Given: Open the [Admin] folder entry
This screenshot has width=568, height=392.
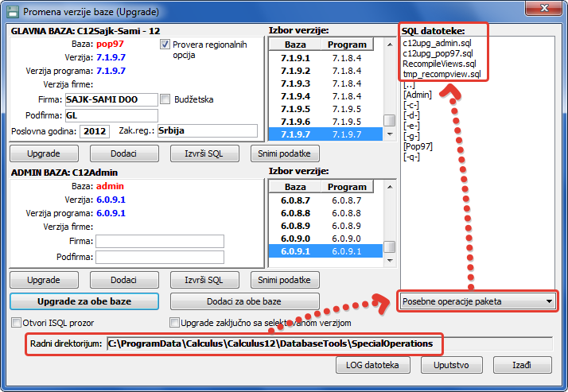Looking at the screenshot, I should click(417, 95).
